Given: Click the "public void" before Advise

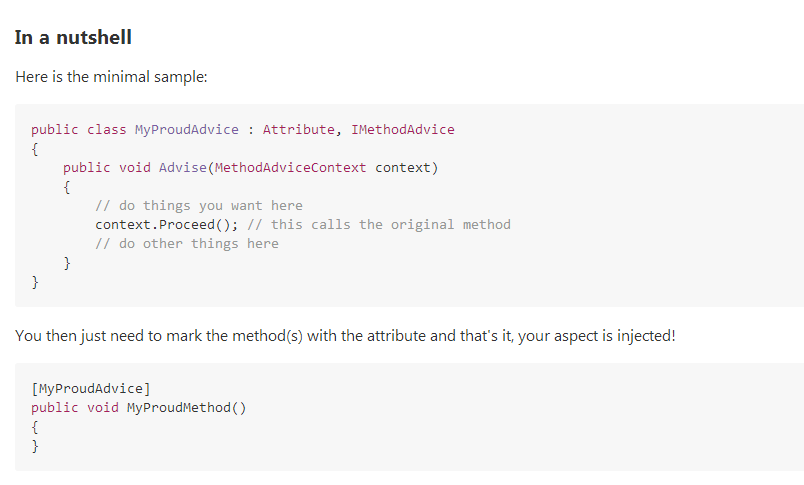Looking at the screenshot, I should pyautogui.click(x=107, y=168).
